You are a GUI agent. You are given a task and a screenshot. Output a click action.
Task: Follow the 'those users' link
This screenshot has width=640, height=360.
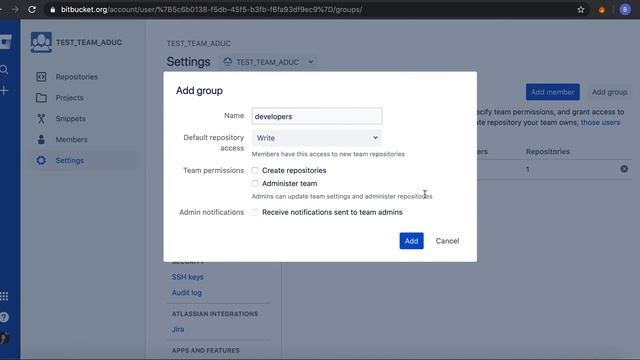click(600, 122)
